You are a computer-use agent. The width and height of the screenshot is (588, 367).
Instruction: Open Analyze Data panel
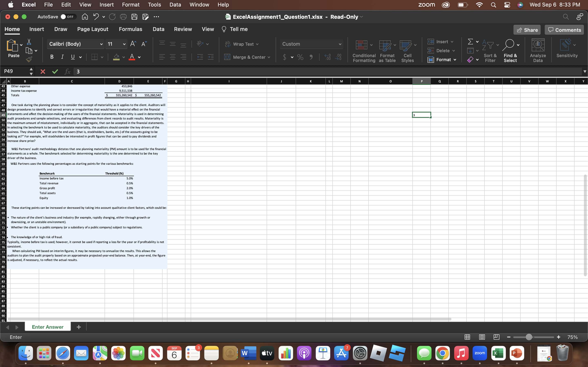[538, 51]
